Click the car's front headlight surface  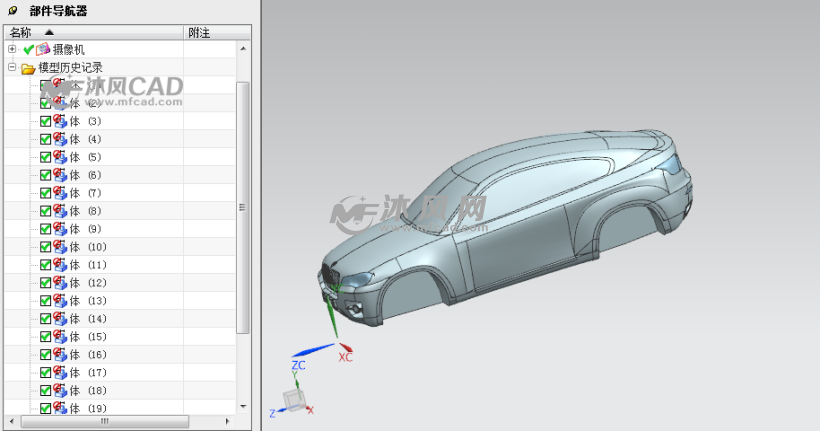[358, 280]
